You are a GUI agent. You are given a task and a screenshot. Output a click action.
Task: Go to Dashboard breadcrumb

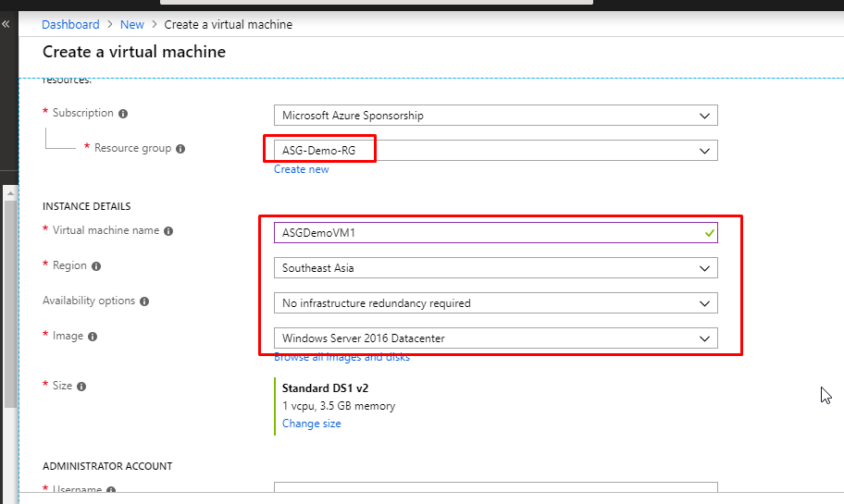tap(70, 25)
